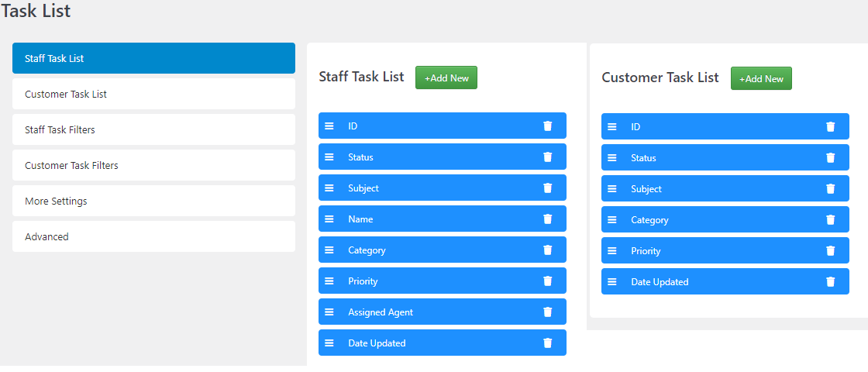The image size is (868, 372).
Task: Go to More Settings tab
Action: pos(154,201)
